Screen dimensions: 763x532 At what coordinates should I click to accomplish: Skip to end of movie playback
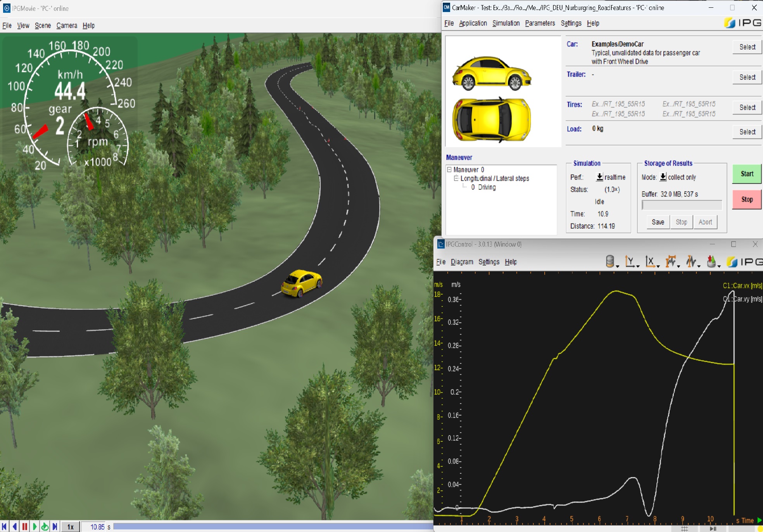coord(55,527)
